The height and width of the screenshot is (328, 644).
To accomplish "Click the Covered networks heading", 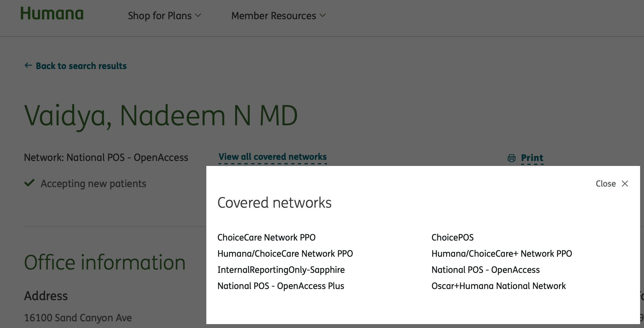I will [274, 202].
